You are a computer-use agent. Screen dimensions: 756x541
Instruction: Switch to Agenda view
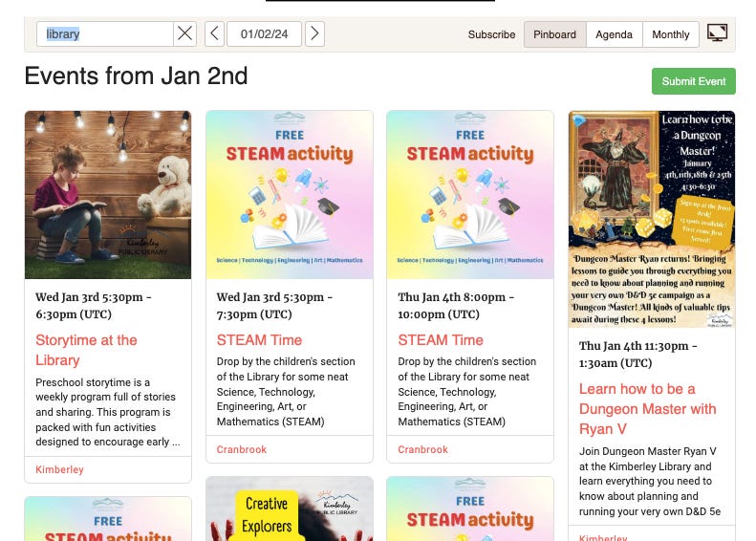(x=614, y=34)
